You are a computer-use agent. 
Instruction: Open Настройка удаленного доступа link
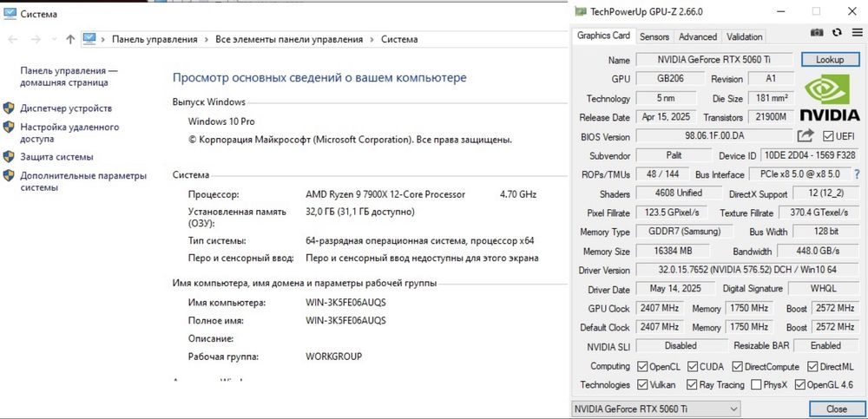[69, 133]
